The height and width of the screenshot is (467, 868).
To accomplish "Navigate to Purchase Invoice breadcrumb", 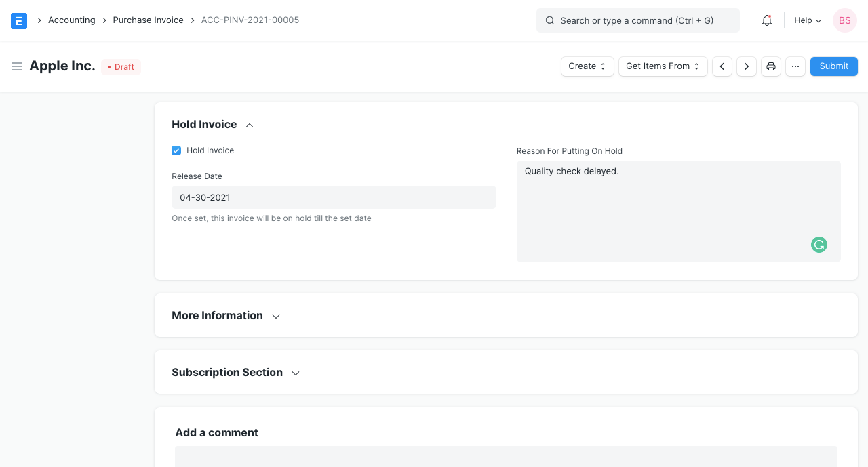I will pyautogui.click(x=148, y=20).
